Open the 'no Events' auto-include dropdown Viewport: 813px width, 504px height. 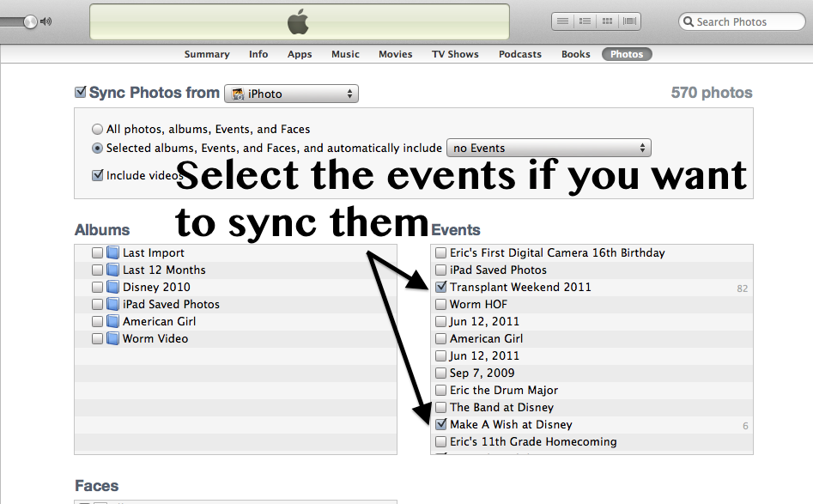(549, 148)
